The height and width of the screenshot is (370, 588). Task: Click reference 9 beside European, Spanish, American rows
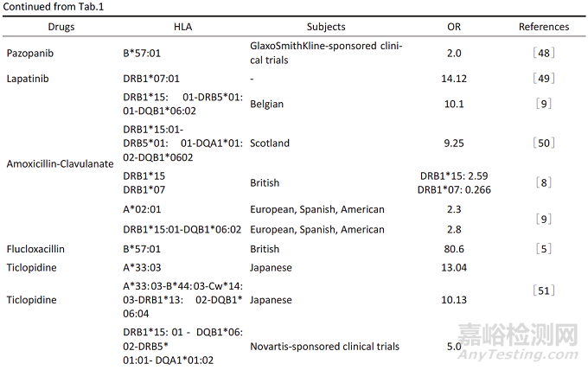click(544, 220)
